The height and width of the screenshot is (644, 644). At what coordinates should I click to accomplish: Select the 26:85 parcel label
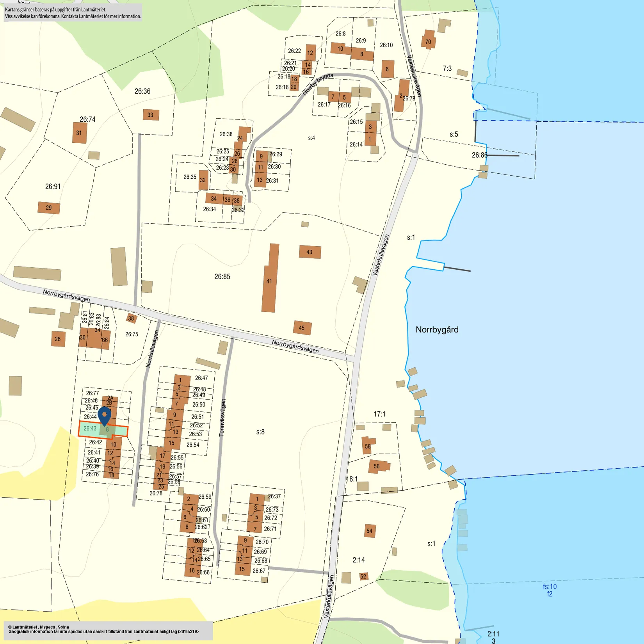[x=222, y=277]
